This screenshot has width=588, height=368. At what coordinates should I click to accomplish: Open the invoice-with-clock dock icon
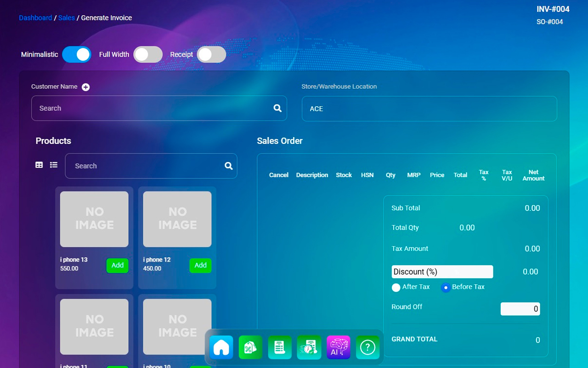[x=309, y=347]
